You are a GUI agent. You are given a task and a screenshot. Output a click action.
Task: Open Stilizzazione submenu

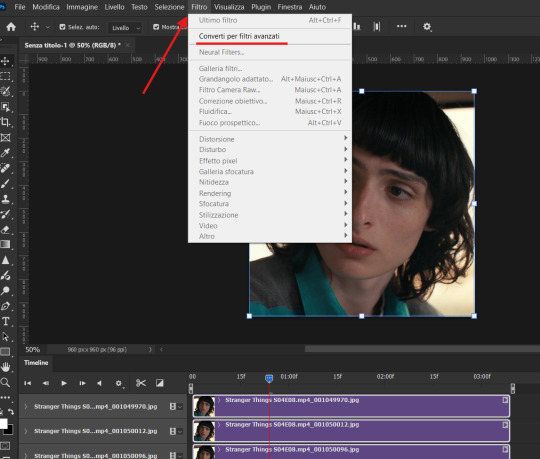click(270, 215)
